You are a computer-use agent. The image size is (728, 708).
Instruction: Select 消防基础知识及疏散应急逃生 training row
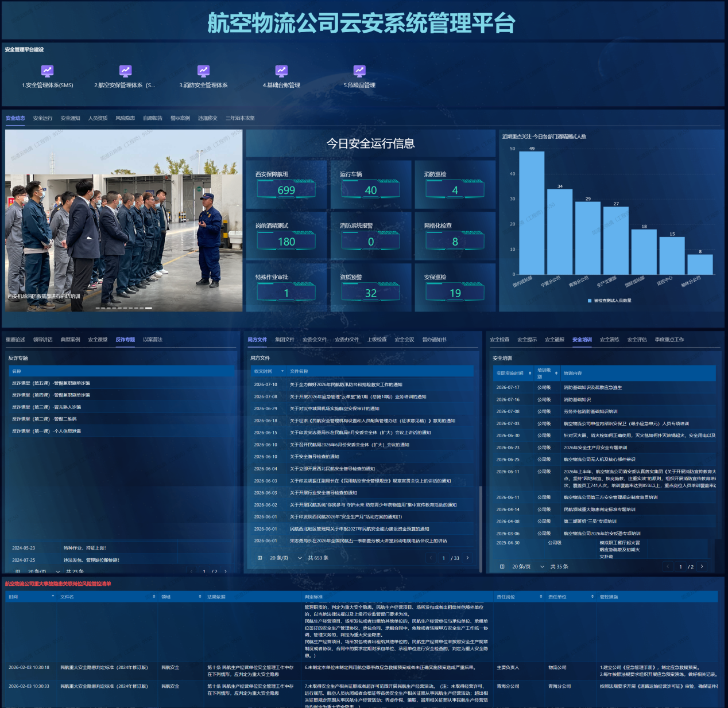[x=604, y=387]
